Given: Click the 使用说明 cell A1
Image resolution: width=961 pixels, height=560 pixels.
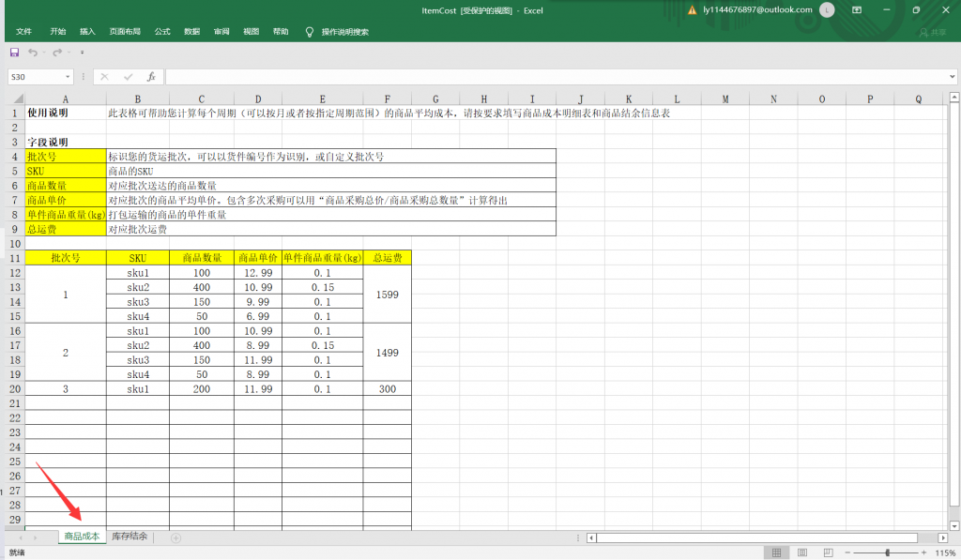Looking at the screenshot, I should coord(66,113).
